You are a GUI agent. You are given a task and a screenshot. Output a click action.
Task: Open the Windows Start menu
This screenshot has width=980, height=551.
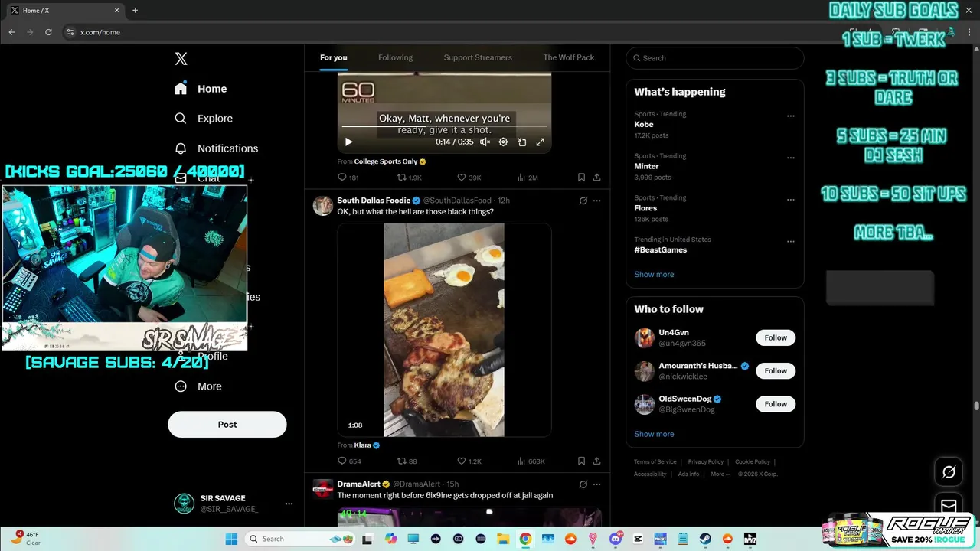(x=231, y=539)
